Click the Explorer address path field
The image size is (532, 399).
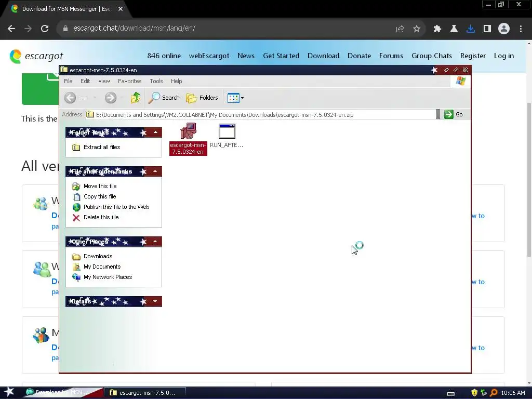pyautogui.click(x=260, y=115)
